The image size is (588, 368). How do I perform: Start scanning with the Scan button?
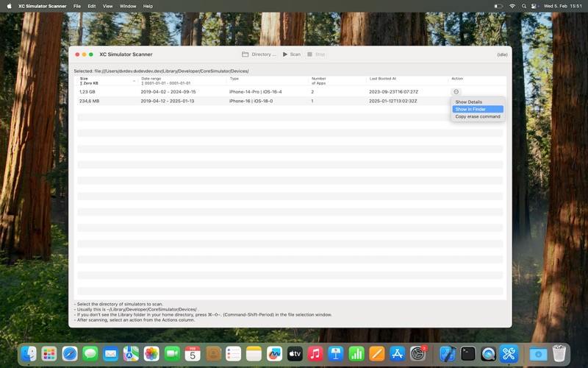pyautogui.click(x=291, y=54)
